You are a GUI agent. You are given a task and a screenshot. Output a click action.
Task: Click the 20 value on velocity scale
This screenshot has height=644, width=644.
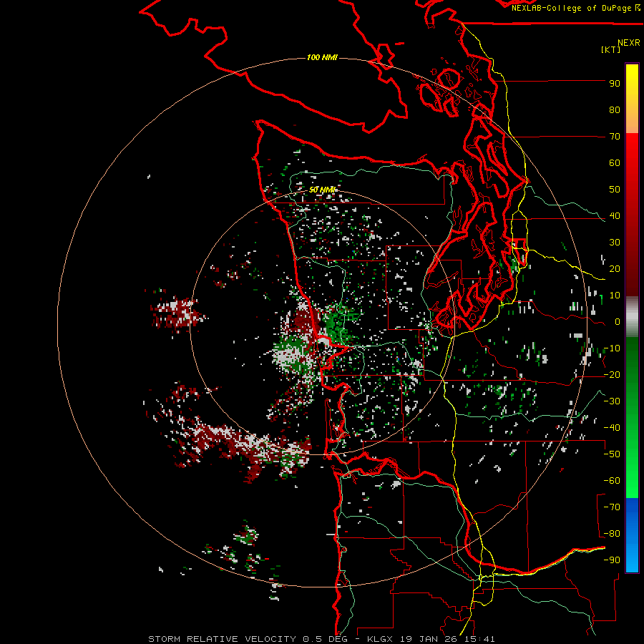point(615,269)
